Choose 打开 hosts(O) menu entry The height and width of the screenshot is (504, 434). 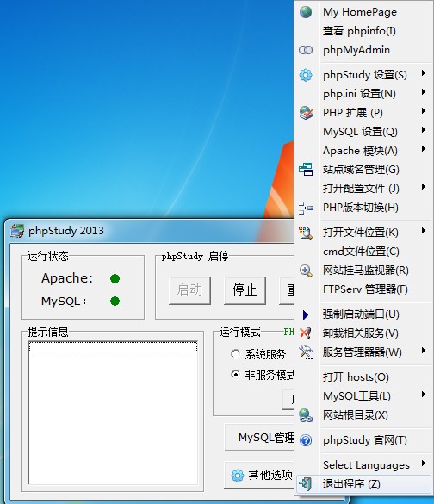pyautogui.click(x=363, y=377)
